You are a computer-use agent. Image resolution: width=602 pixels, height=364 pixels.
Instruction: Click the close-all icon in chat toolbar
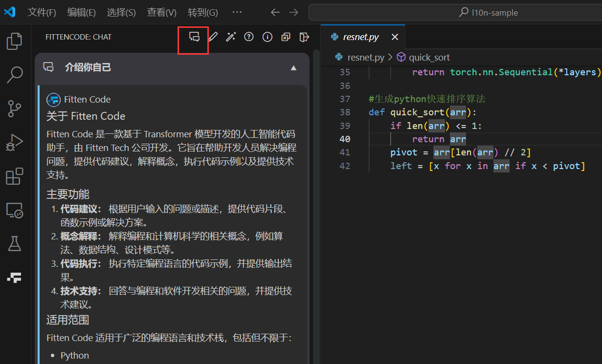(x=286, y=37)
